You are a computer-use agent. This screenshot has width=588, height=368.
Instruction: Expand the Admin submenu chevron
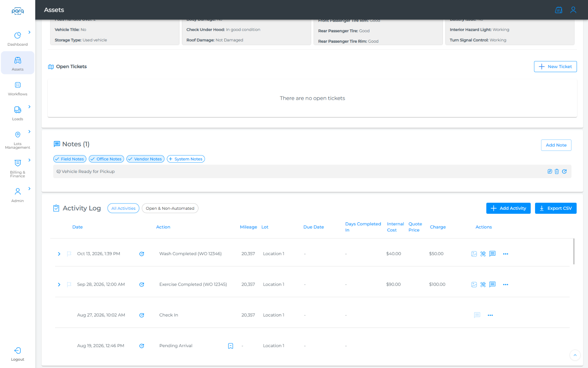click(29, 189)
